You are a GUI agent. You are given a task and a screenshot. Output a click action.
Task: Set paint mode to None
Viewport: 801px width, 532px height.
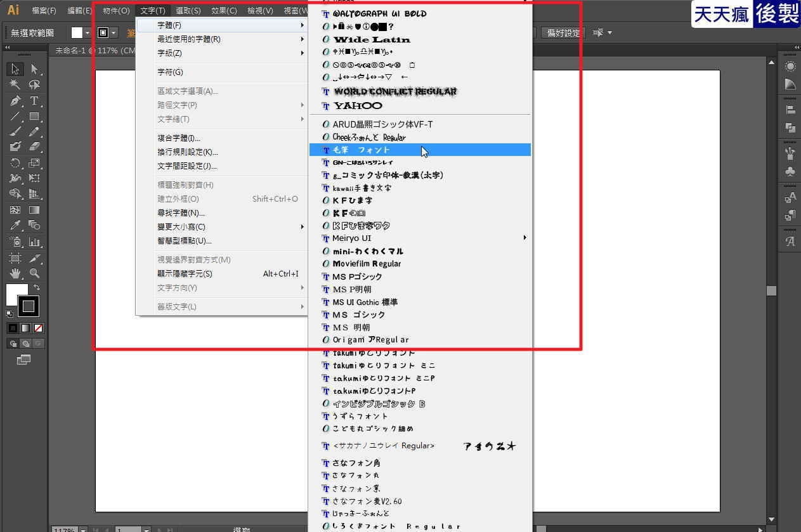point(39,328)
